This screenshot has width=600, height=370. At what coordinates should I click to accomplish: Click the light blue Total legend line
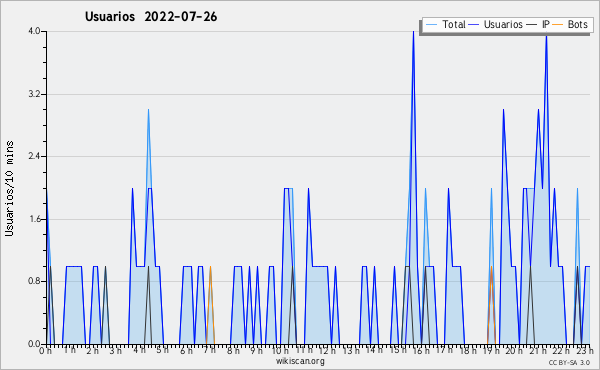432,24
